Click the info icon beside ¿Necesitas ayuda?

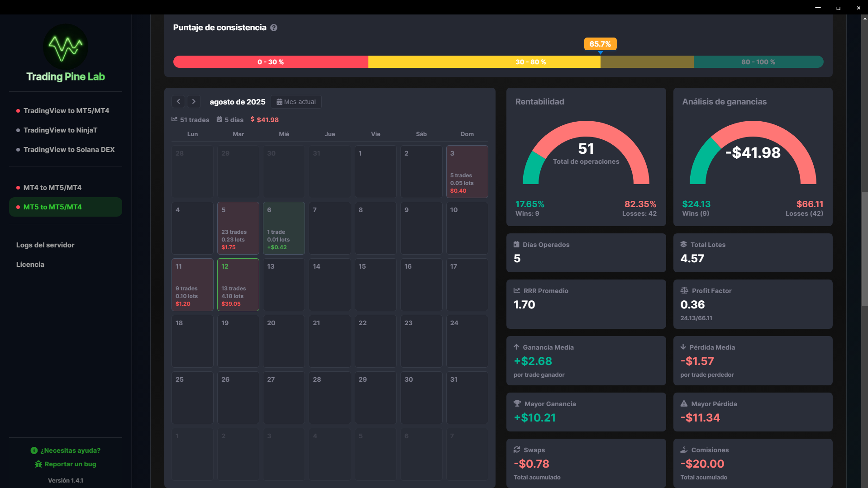(x=34, y=450)
